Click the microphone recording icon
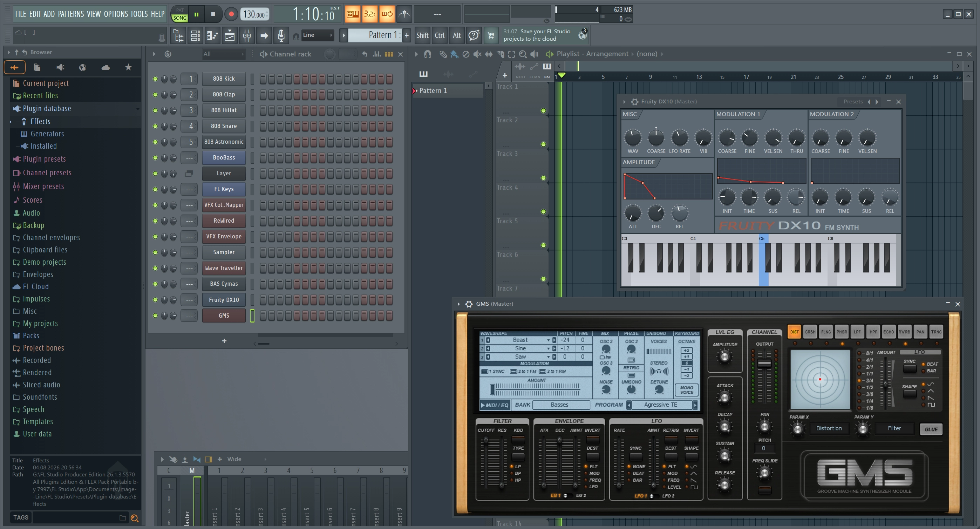The width and height of the screenshot is (980, 529). [281, 35]
